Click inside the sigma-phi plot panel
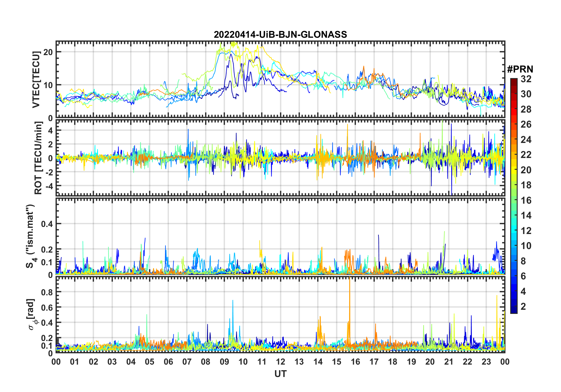This screenshot has height=392, width=561. (280, 314)
